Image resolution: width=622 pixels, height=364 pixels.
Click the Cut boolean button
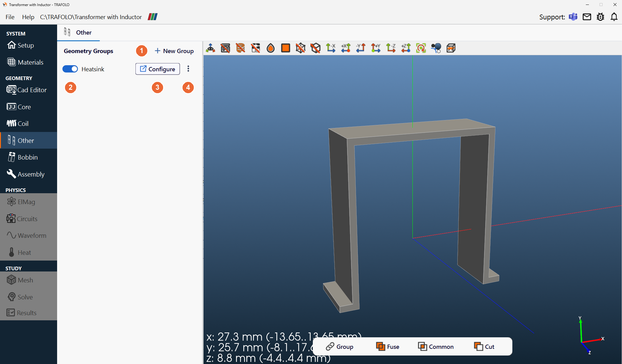click(484, 346)
